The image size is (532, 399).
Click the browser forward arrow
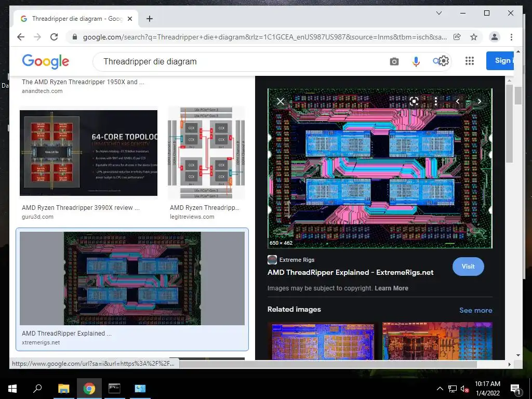tap(37, 37)
